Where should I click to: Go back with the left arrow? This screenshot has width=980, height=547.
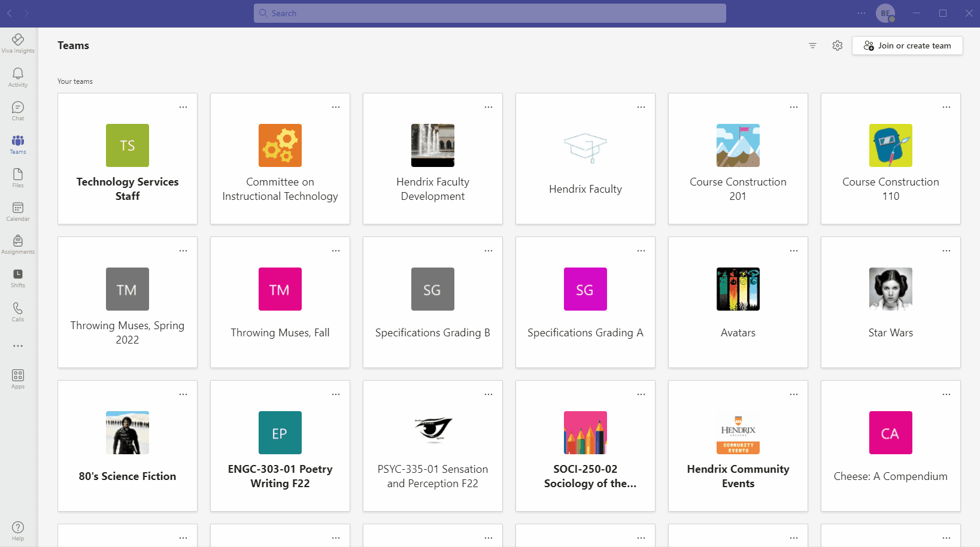(x=10, y=13)
